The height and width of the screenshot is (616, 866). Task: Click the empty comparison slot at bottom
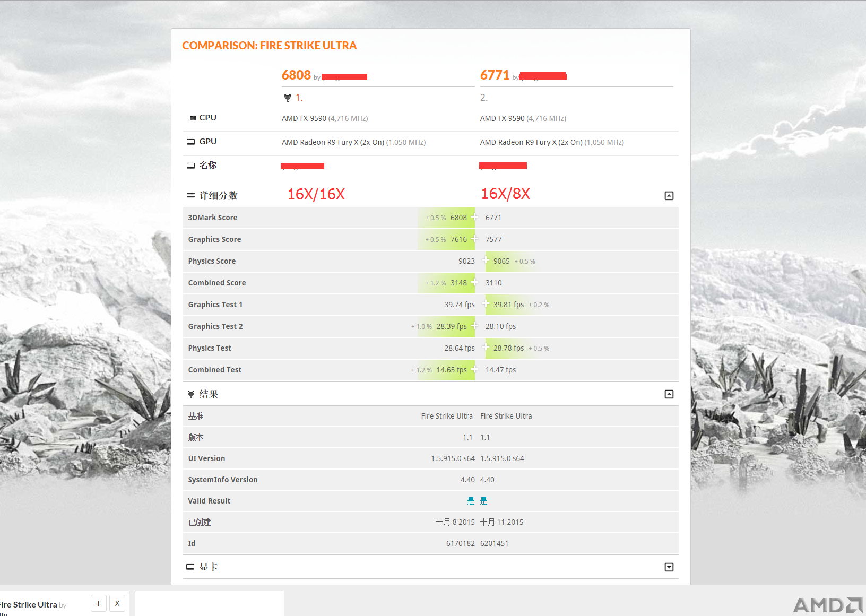[x=210, y=603]
